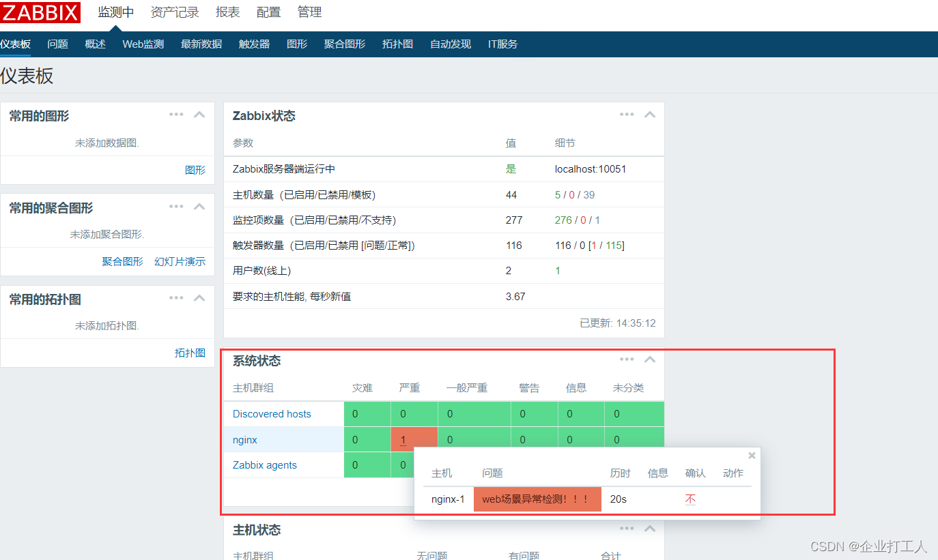Screen dimensions: 938x560
Task: Select the 触发器 submenu tab
Action: [x=255, y=44]
